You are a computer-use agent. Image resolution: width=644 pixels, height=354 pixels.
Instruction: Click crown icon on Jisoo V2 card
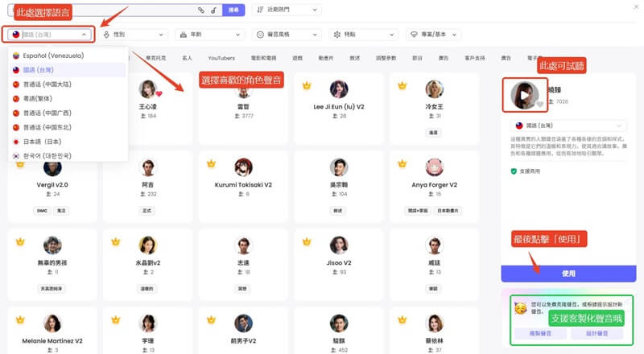tap(307, 242)
